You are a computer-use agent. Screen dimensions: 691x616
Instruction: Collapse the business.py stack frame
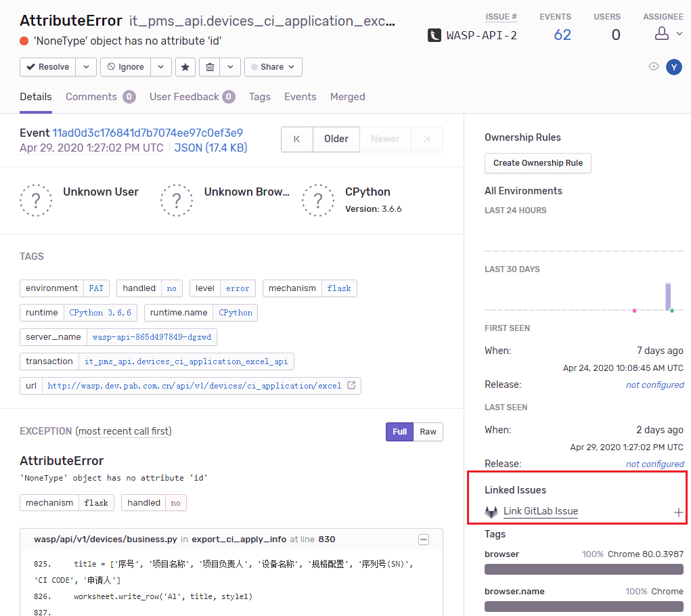click(x=424, y=540)
